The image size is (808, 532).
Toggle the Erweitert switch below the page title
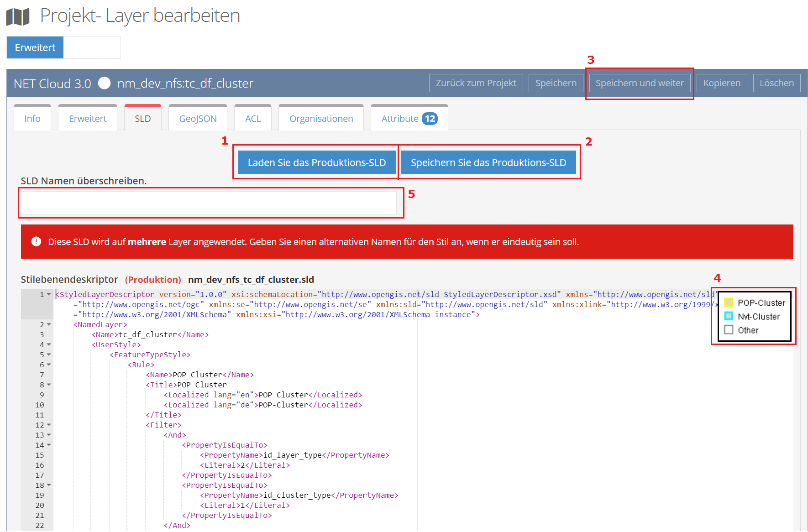click(x=63, y=47)
